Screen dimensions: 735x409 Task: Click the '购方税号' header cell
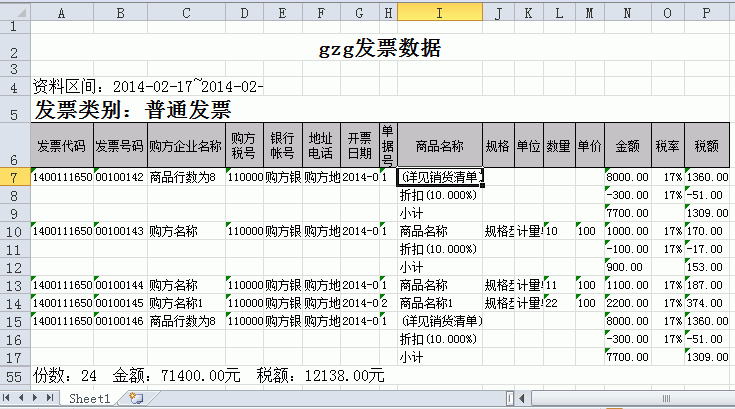pyautogui.click(x=244, y=146)
